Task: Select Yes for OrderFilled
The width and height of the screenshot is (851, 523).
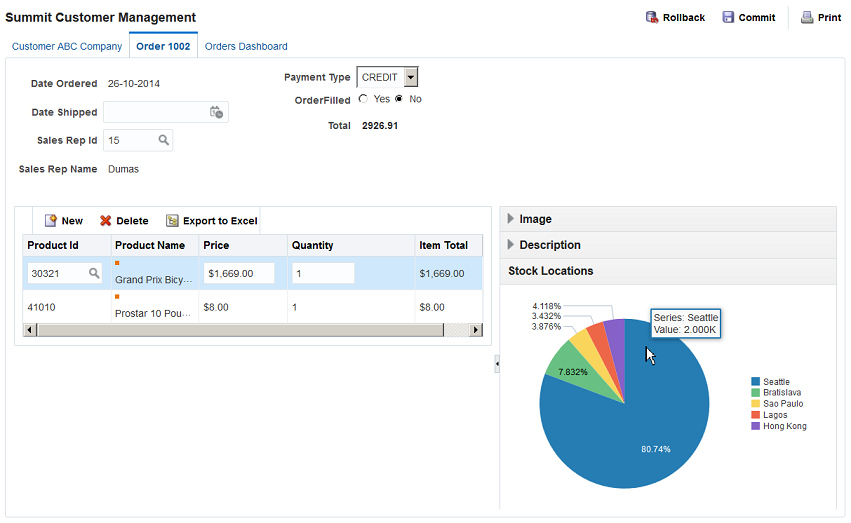Action: point(363,99)
